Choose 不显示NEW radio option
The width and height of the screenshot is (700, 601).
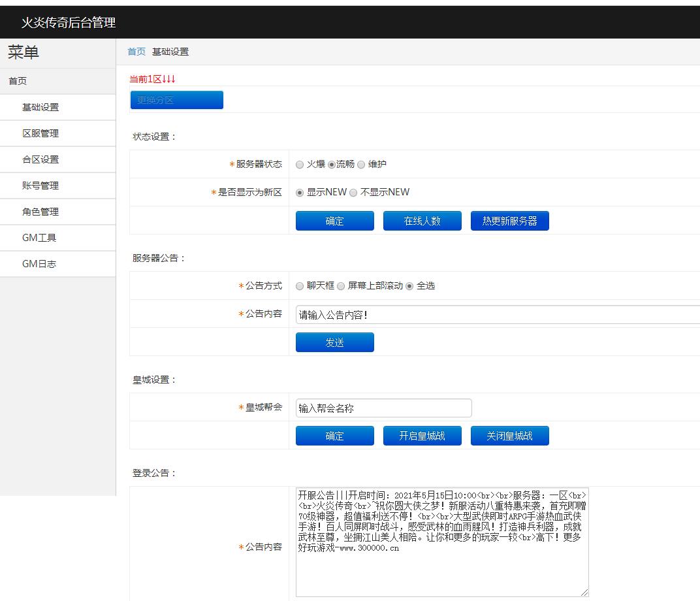coord(353,193)
